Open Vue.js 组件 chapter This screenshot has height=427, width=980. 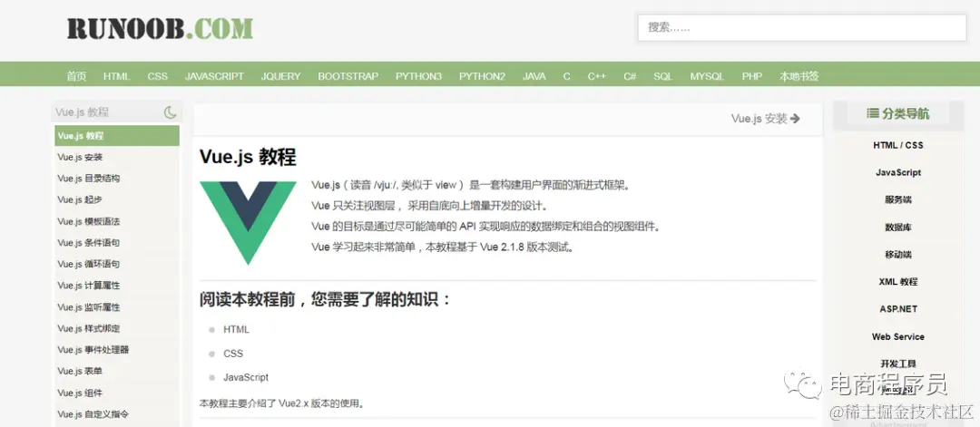tap(80, 393)
